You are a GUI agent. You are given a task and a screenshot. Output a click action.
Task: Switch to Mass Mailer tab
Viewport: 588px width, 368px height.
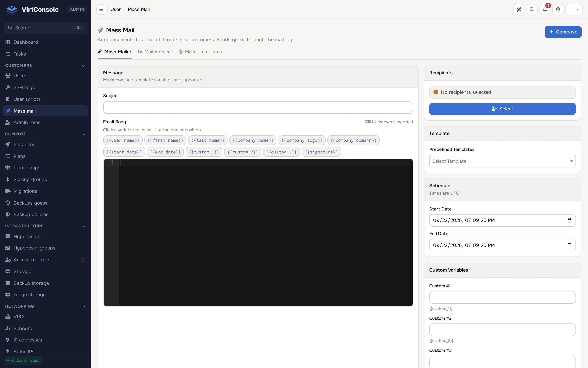point(114,52)
